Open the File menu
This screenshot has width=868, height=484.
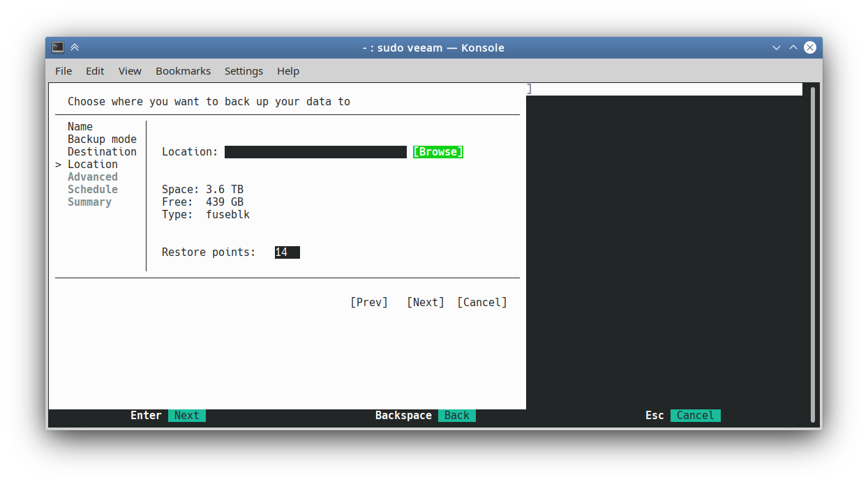(63, 71)
